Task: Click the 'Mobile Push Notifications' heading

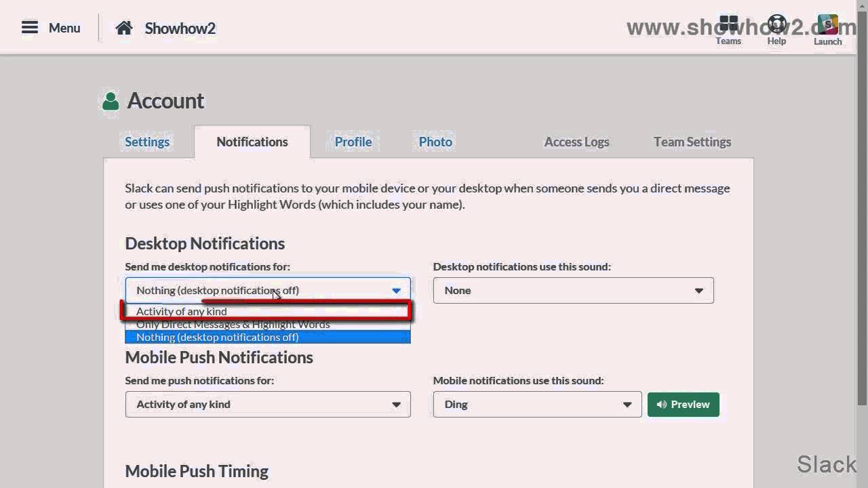Action: [x=219, y=357]
